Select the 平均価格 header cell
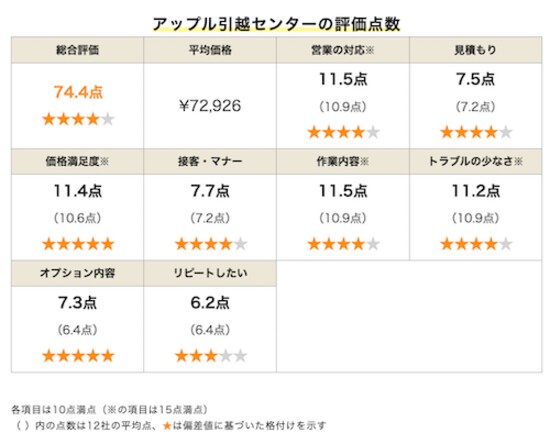 pyautogui.click(x=210, y=50)
